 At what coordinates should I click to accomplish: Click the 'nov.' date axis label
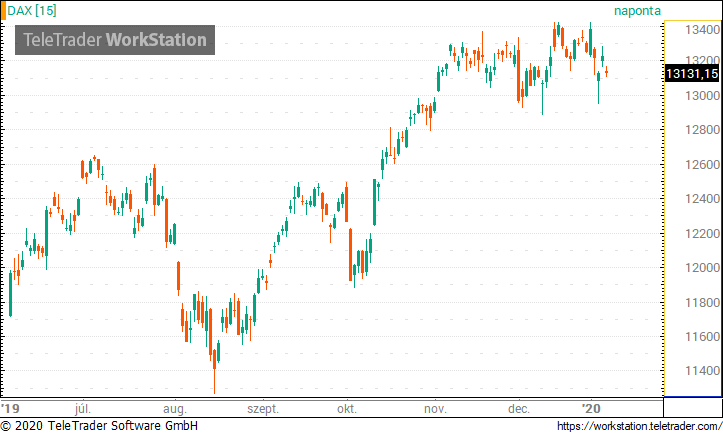point(435,409)
